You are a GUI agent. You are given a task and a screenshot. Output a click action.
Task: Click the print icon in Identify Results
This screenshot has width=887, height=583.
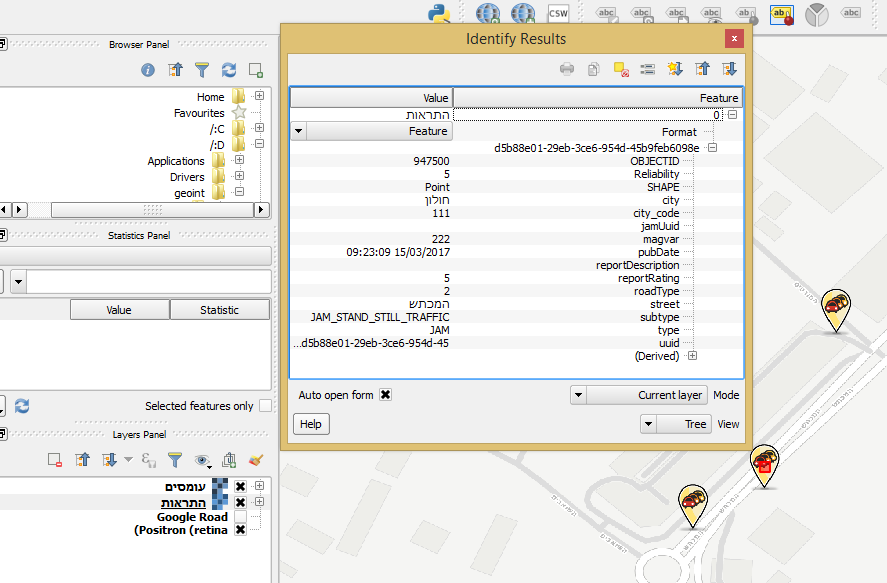point(567,69)
